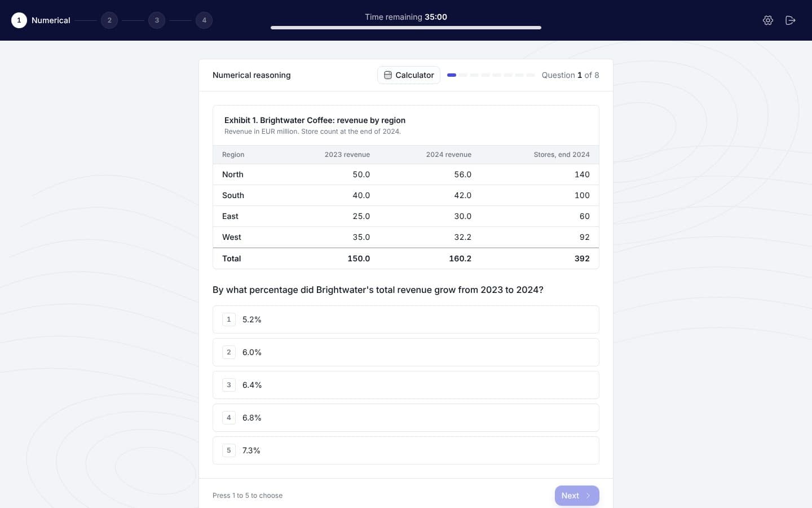Click the revenue growth question text

(x=378, y=290)
